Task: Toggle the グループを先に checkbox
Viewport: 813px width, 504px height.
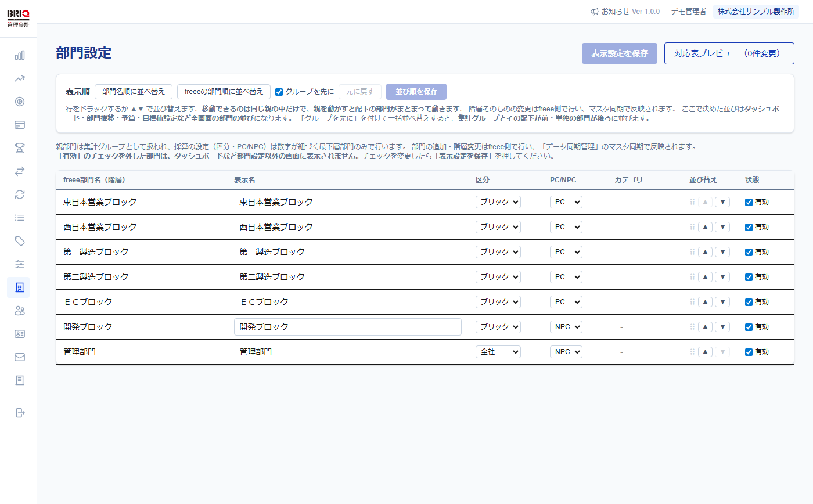Action: click(279, 92)
